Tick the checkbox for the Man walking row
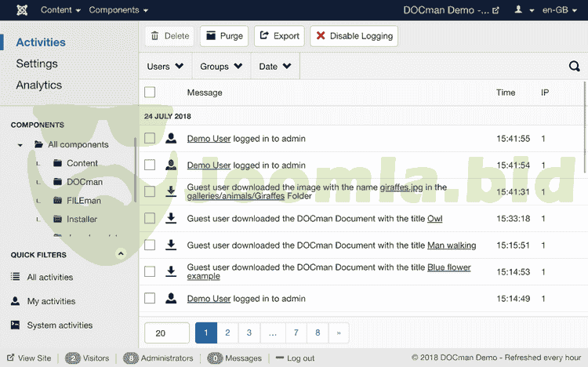This screenshot has height=367, width=588. click(150, 245)
